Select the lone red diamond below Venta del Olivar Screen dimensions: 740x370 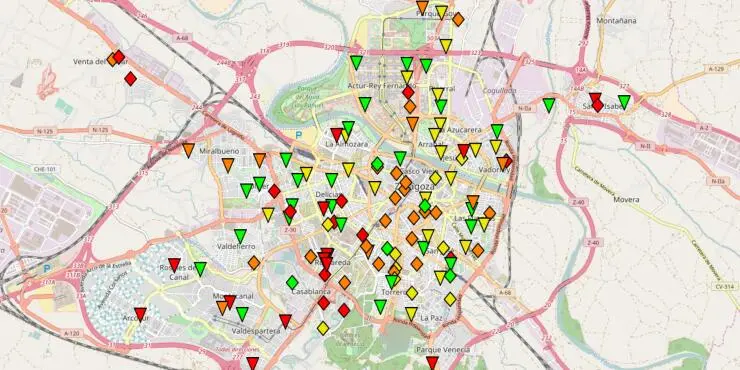(131, 79)
